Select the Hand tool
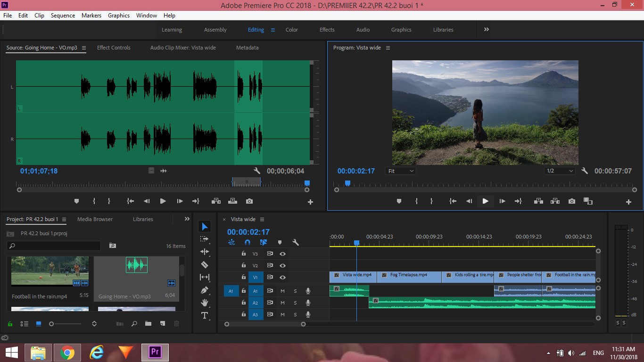This screenshot has height=362, width=644. click(x=204, y=303)
